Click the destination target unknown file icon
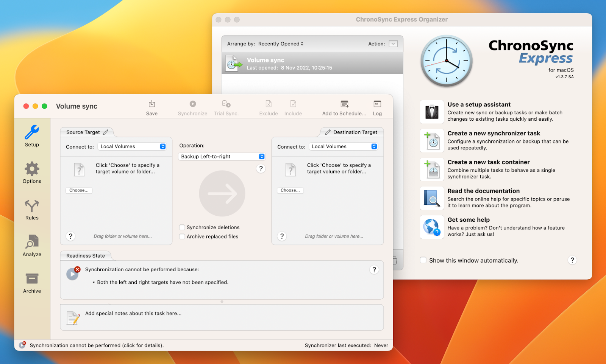 click(x=291, y=170)
